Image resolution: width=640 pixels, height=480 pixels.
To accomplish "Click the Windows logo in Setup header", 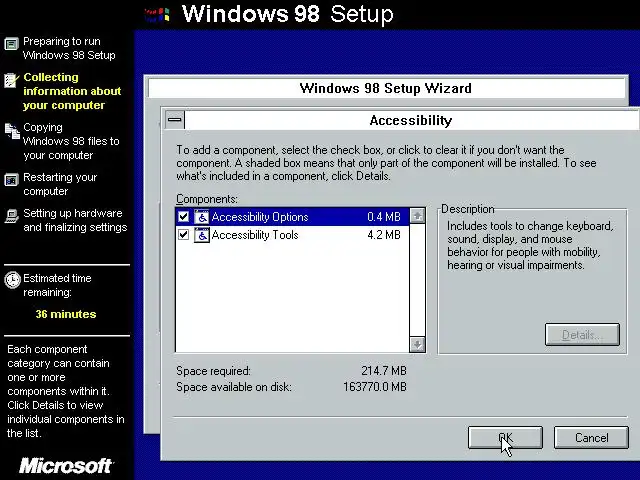I will (x=157, y=15).
